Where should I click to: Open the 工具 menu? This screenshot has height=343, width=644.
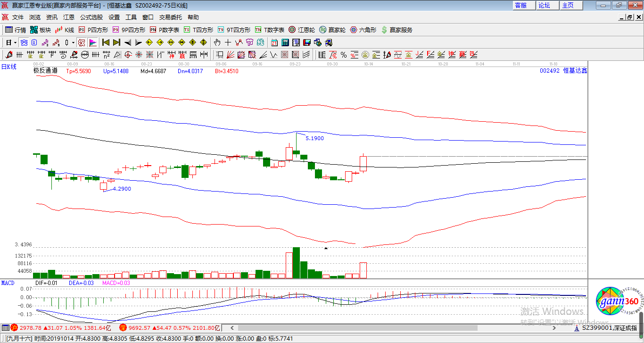pos(131,17)
